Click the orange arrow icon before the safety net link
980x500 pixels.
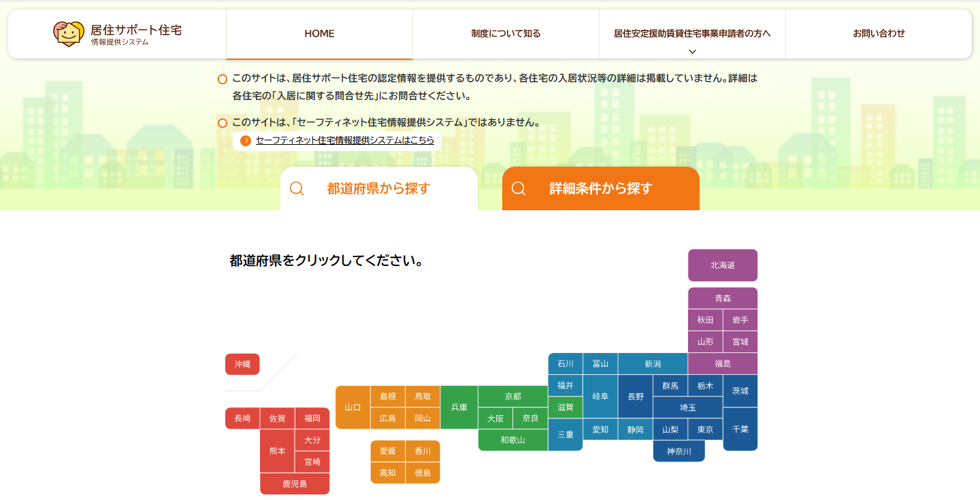click(x=245, y=141)
